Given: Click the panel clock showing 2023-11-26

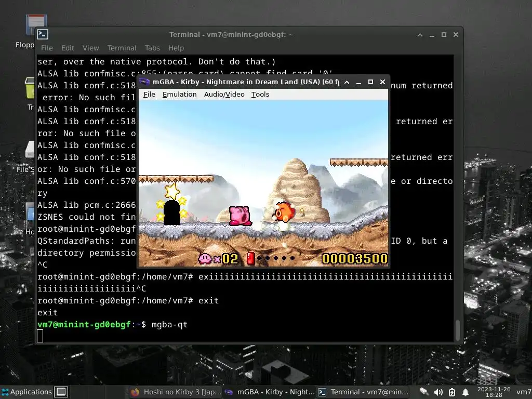Looking at the screenshot, I should point(494,392).
